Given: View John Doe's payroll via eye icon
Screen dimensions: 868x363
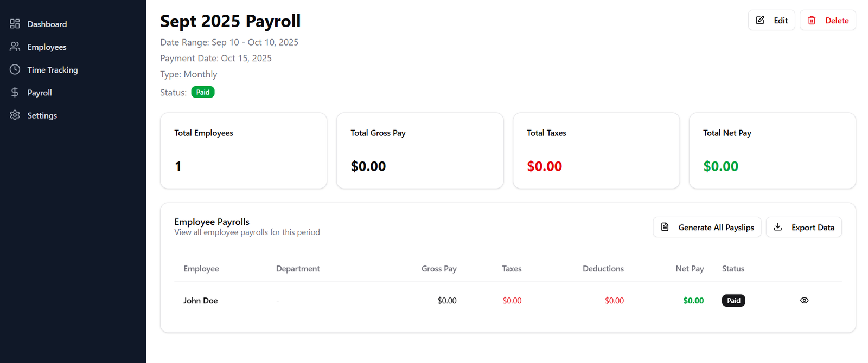Looking at the screenshot, I should pos(804,300).
